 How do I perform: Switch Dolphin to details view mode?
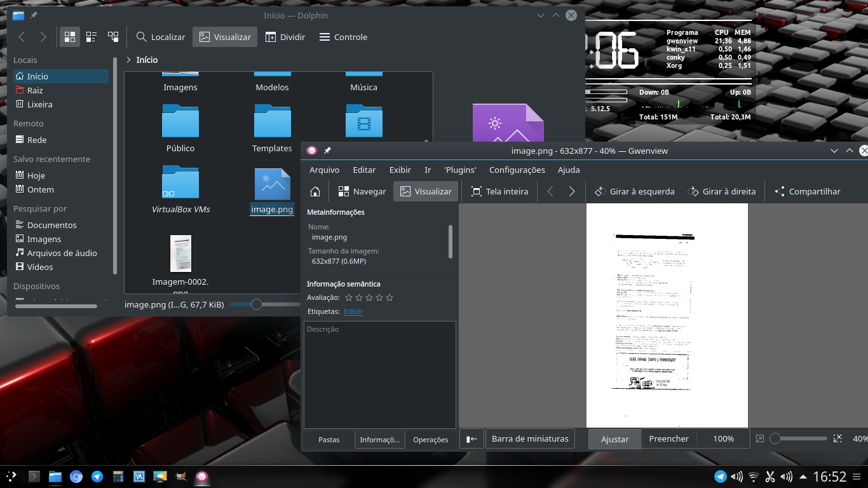pyautogui.click(x=91, y=37)
